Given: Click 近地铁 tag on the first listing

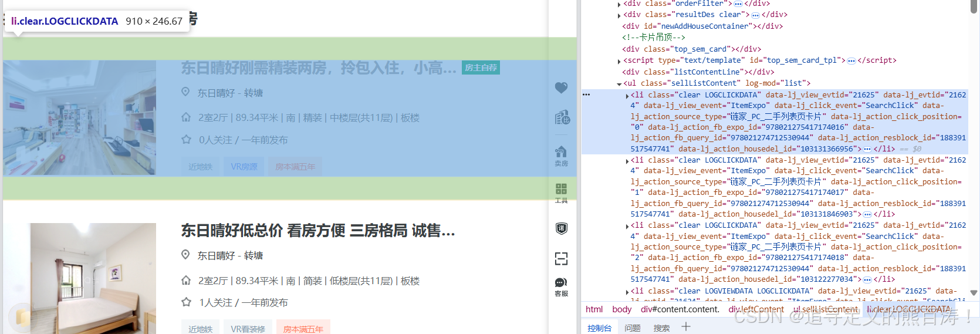Looking at the screenshot, I should point(200,167).
